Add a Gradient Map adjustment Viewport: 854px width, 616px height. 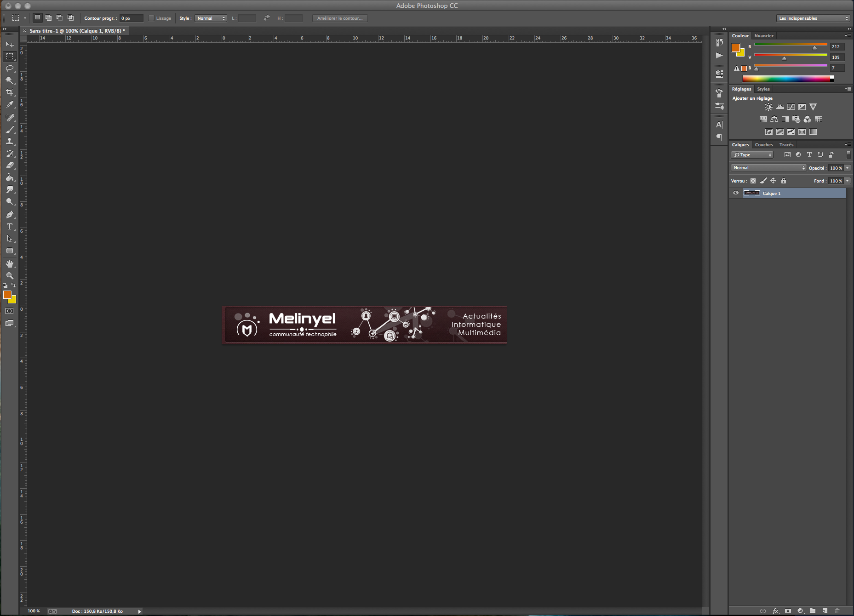pyautogui.click(x=813, y=132)
